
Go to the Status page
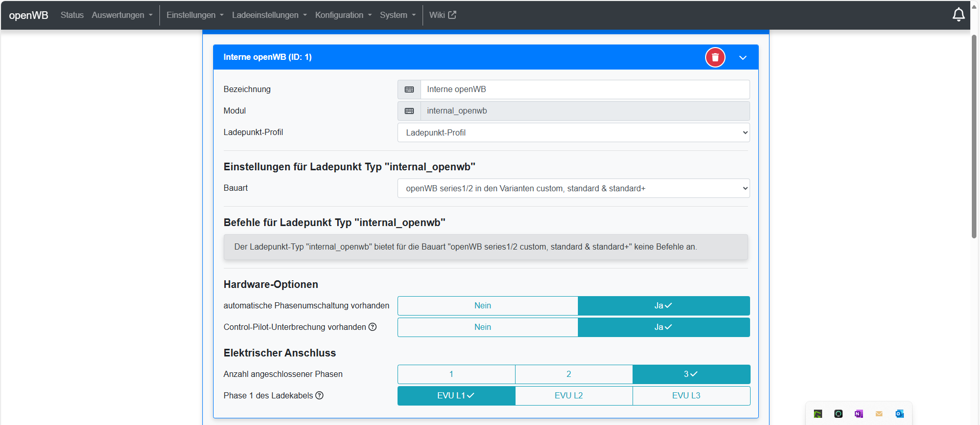[72, 15]
